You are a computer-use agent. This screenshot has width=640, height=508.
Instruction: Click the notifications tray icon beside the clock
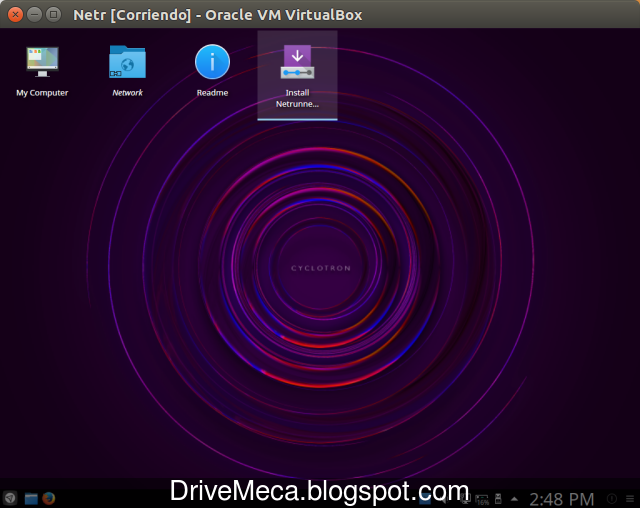point(612,499)
